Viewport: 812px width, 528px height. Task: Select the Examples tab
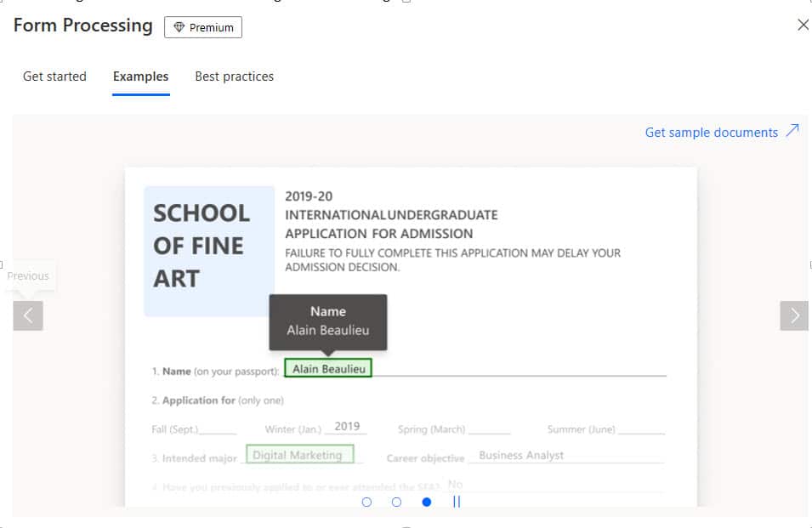(141, 77)
